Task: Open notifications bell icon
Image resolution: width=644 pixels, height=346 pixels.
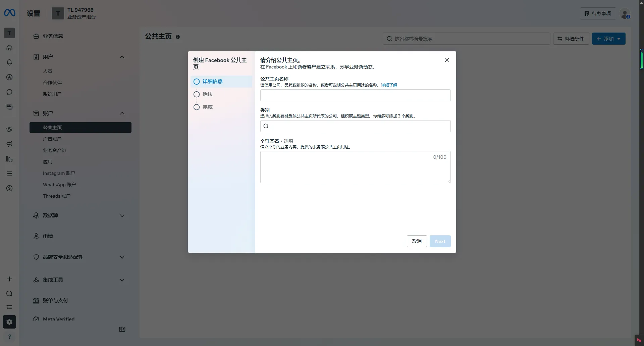Action: pos(9,62)
